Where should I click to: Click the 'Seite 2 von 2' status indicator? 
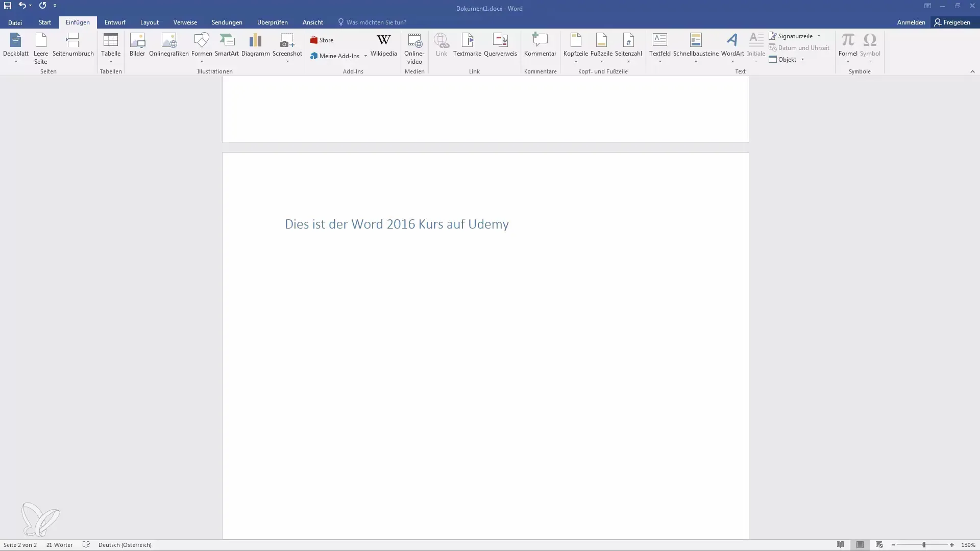pyautogui.click(x=20, y=545)
